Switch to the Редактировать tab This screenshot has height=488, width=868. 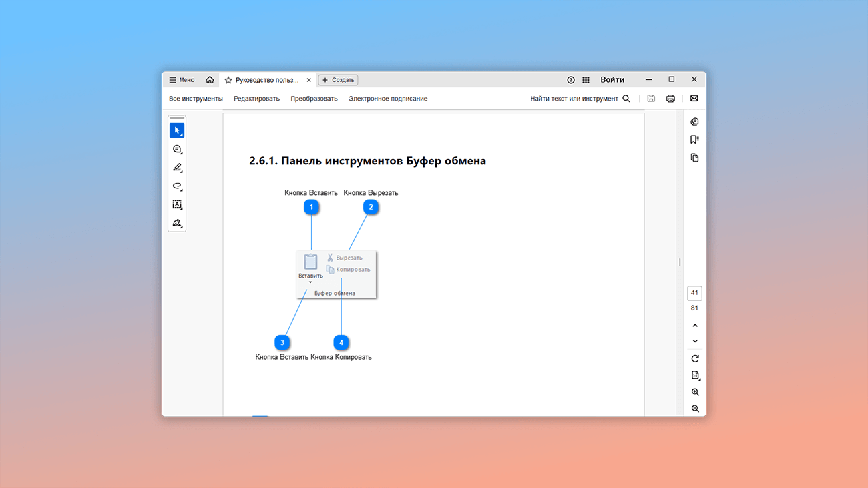256,99
